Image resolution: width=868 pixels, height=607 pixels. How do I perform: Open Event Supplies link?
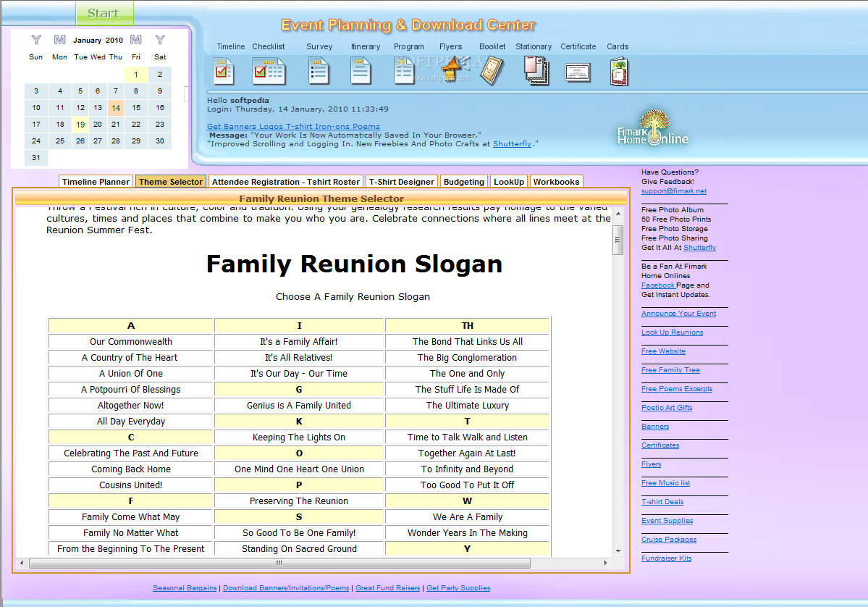pos(667,521)
